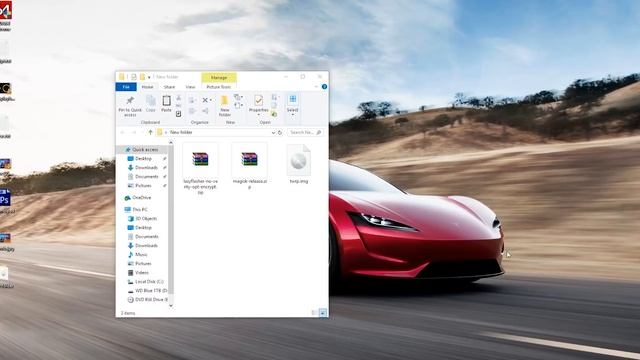
Task: Select the magisk-release.zip file
Action: point(249,166)
